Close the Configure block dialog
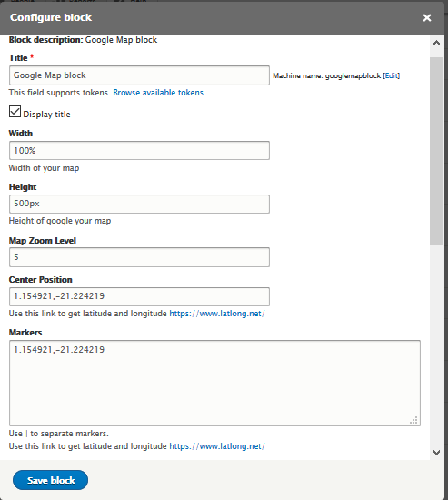Screen dimensions: 448x500 pyautogui.click(x=426, y=17)
